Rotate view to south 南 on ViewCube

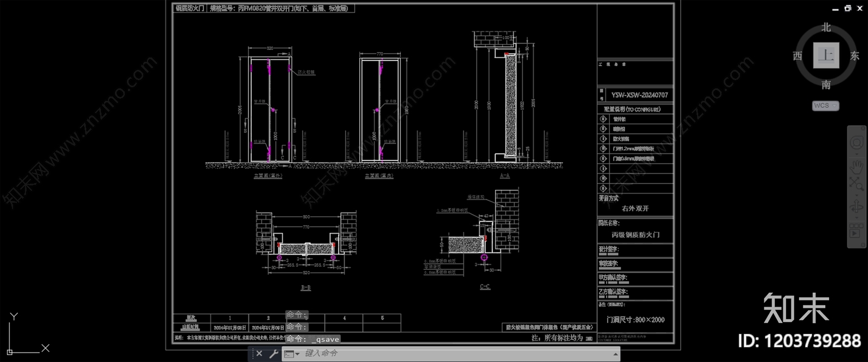coord(826,85)
